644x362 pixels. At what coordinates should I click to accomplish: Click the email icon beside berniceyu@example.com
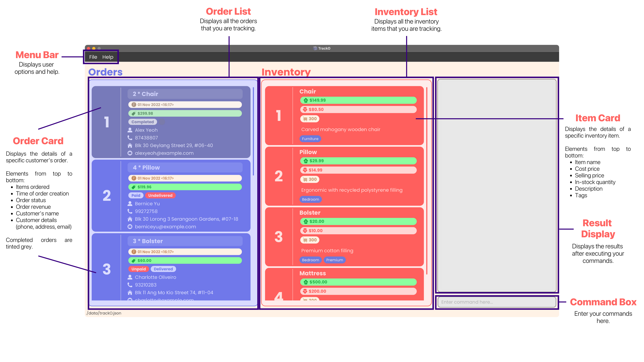point(130,227)
